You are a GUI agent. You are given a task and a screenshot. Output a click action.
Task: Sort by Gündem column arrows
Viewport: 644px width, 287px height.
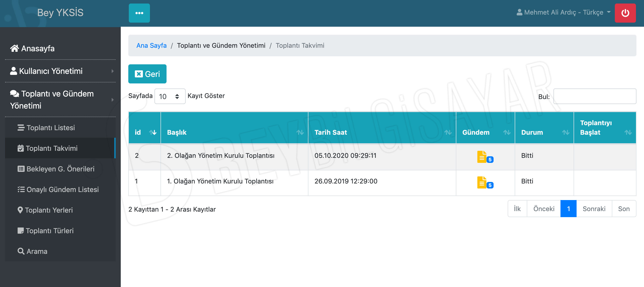(507, 132)
